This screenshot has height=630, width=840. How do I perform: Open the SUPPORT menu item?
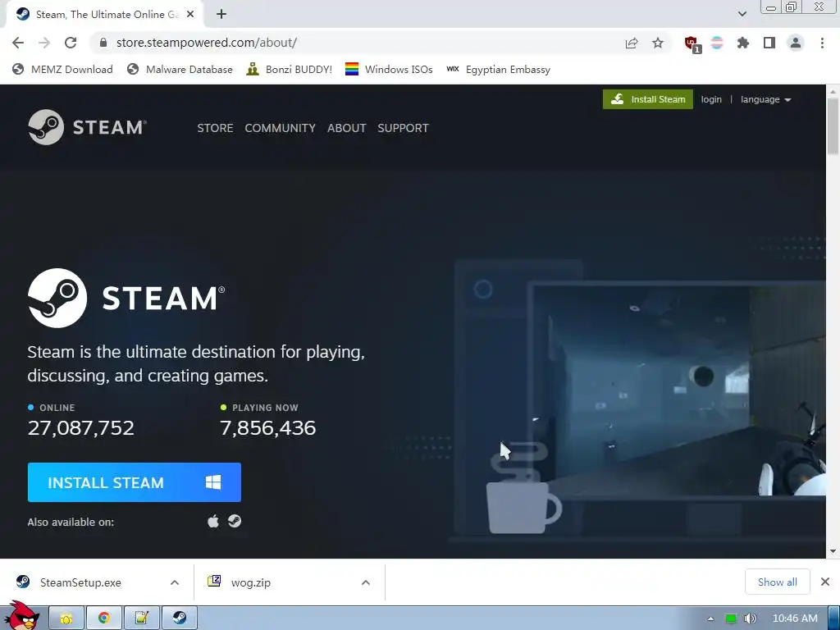pos(403,128)
